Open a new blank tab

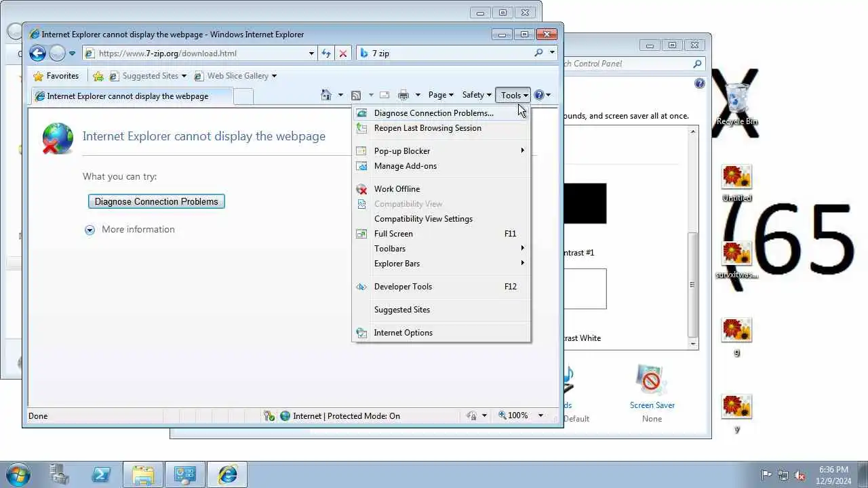tap(243, 96)
